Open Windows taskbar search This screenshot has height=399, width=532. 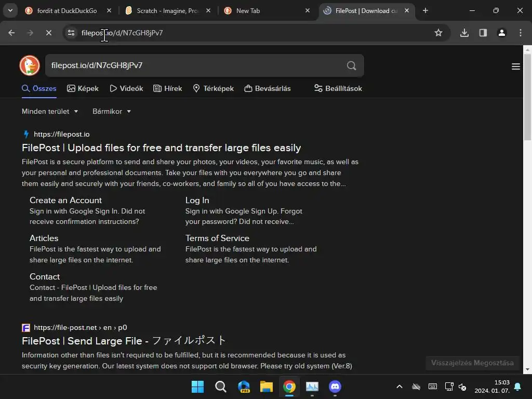(x=220, y=387)
